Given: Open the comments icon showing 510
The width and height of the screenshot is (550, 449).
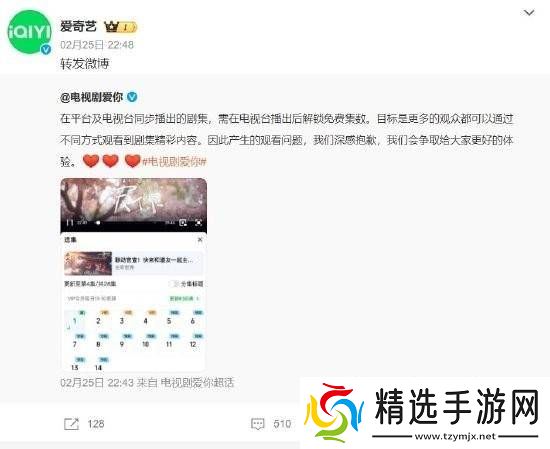Looking at the screenshot, I should click(258, 424).
